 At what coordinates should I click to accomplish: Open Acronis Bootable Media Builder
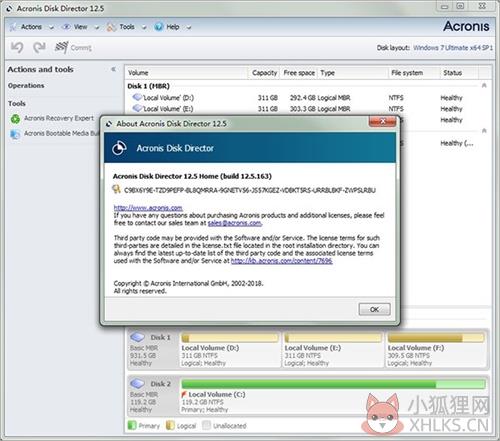coord(61,133)
